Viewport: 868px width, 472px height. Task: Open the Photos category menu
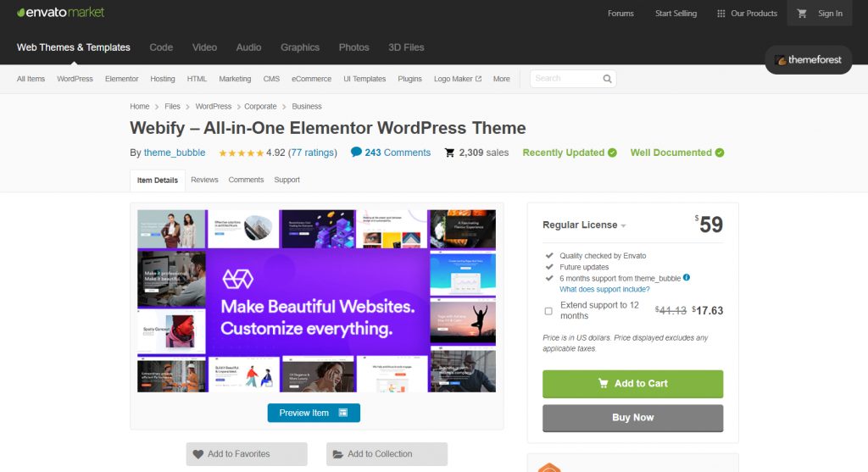(353, 47)
